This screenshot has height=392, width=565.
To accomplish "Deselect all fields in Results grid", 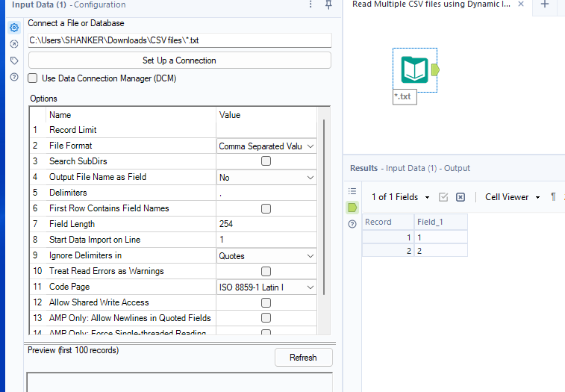I will pyautogui.click(x=461, y=197).
